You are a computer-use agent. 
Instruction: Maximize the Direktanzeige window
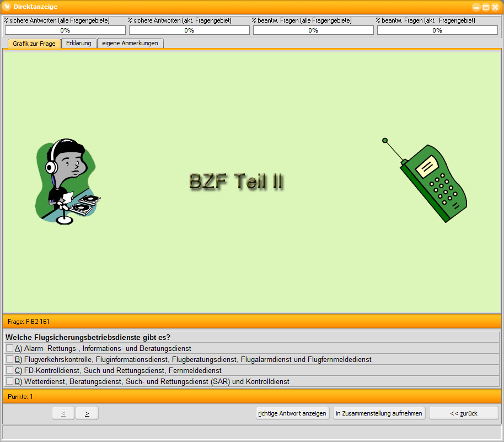tap(486, 7)
